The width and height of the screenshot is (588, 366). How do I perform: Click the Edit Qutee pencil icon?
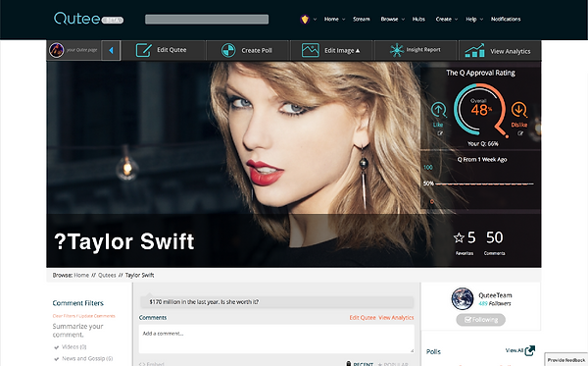click(144, 50)
